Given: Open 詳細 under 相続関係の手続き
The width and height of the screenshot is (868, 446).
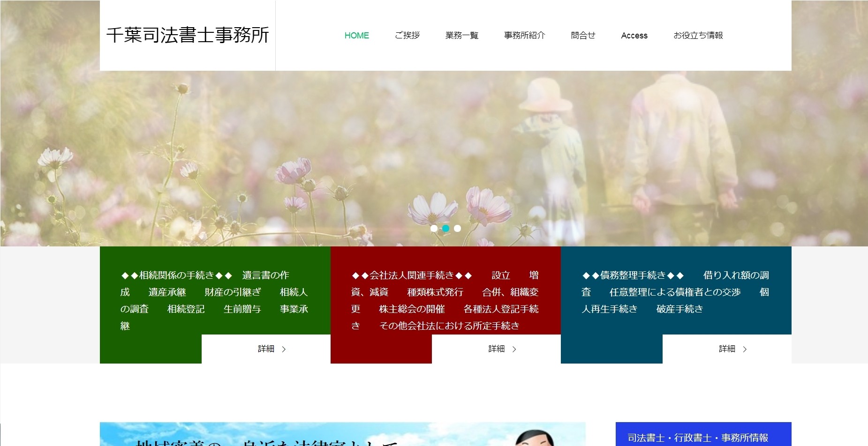Looking at the screenshot, I should 266,349.
